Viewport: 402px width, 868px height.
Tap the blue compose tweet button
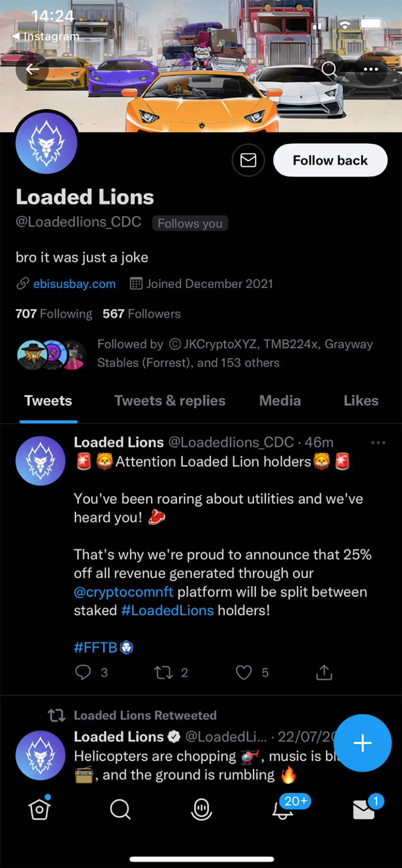tap(362, 743)
